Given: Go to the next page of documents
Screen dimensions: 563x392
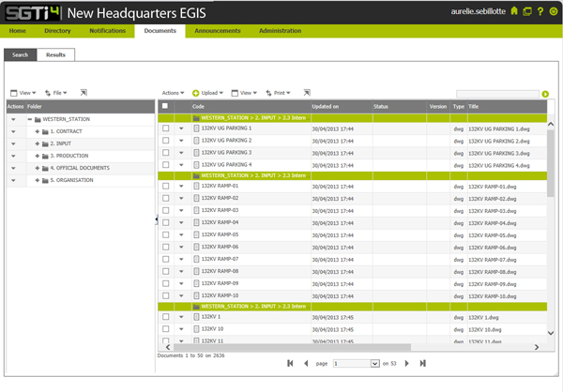Looking at the screenshot, I should click(x=406, y=363).
